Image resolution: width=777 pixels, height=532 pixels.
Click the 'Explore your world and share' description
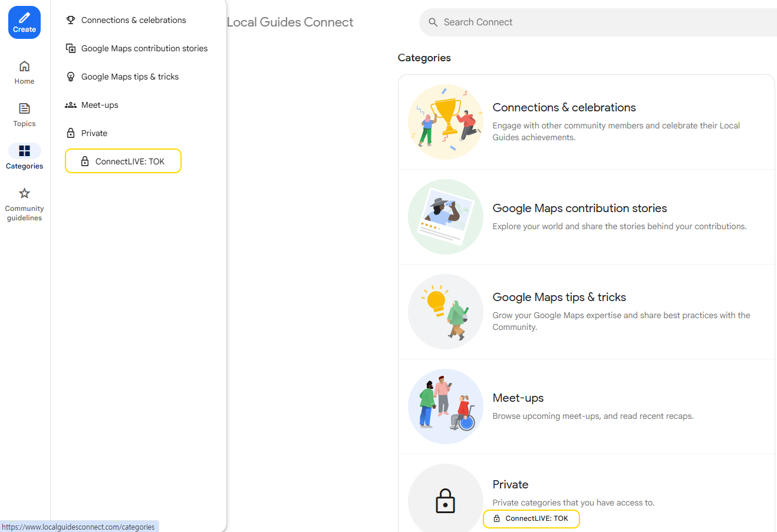tap(620, 226)
